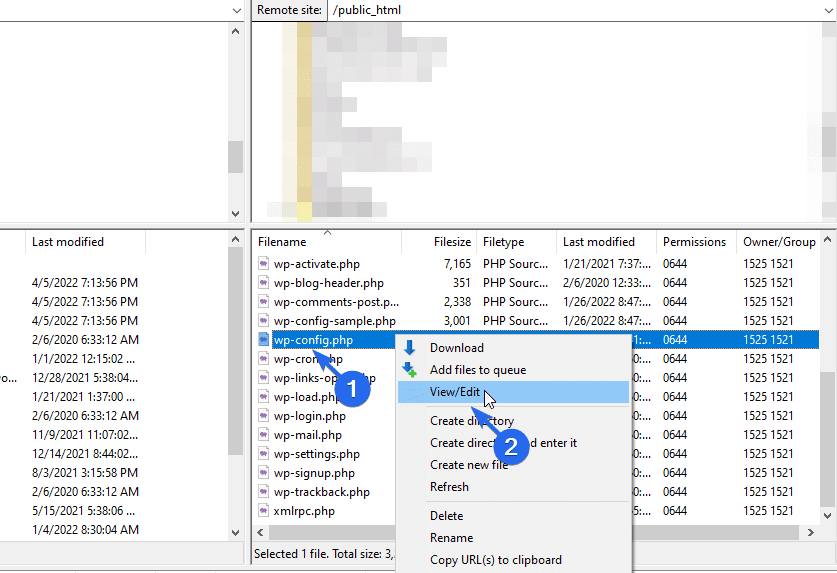Open the local site path dropdown

point(236,10)
